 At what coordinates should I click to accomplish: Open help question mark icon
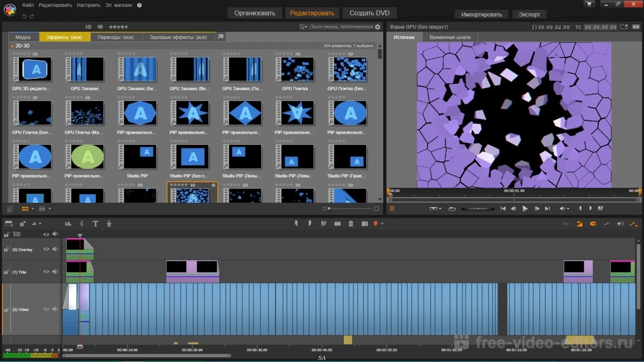coord(140,5)
